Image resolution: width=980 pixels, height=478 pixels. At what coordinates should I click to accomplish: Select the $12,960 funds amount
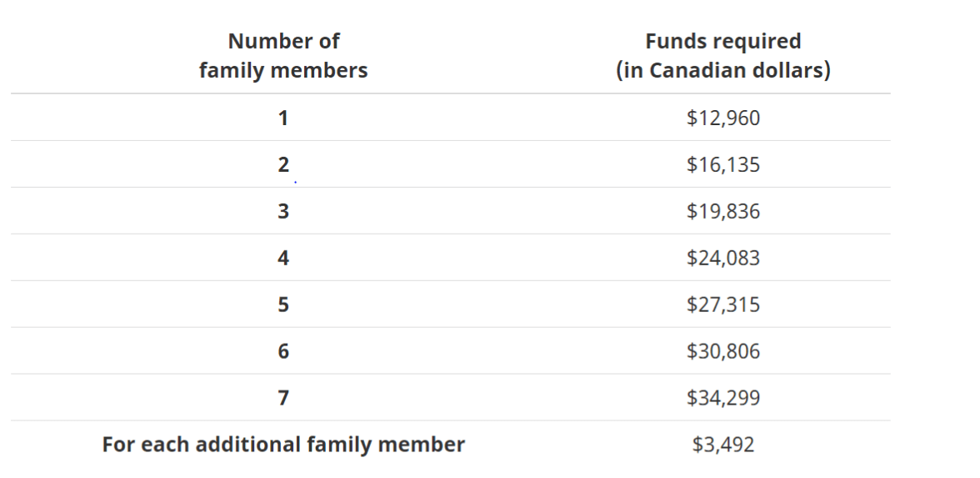[x=723, y=118]
